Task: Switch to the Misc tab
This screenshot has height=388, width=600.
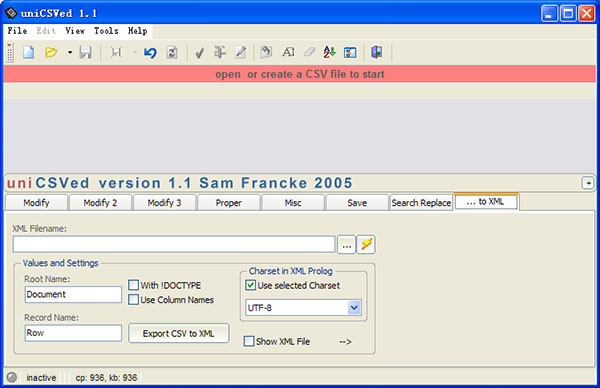Action: 293,203
